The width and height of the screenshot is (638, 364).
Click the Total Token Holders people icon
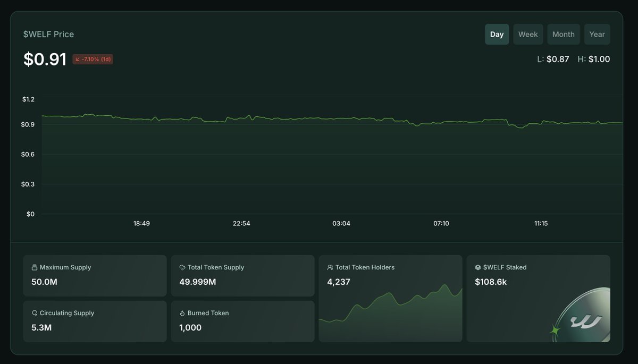point(330,267)
